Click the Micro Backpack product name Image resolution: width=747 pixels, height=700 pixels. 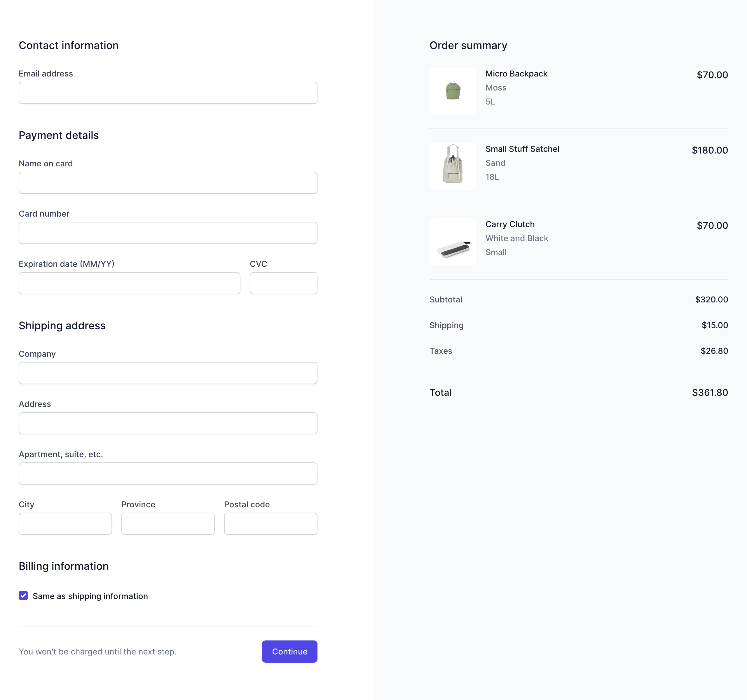pyautogui.click(x=516, y=74)
